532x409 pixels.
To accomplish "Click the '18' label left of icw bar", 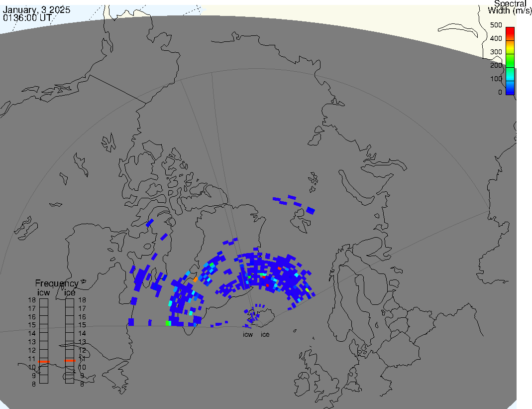I will pos(32,300).
